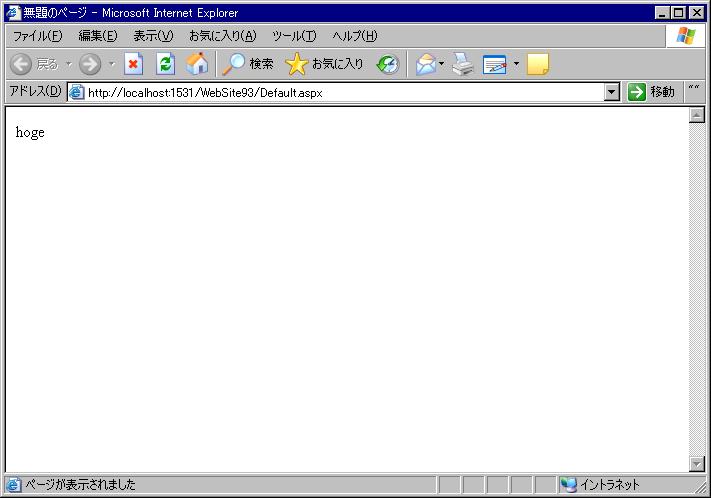Open the Back button history dropdown arrow
Image resolution: width=711 pixels, height=498 pixels.
point(69,64)
